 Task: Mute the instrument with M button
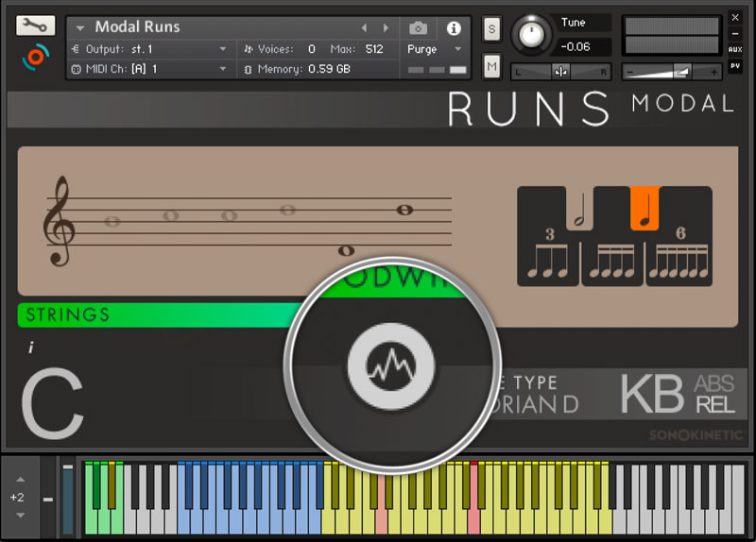tap(491, 65)
